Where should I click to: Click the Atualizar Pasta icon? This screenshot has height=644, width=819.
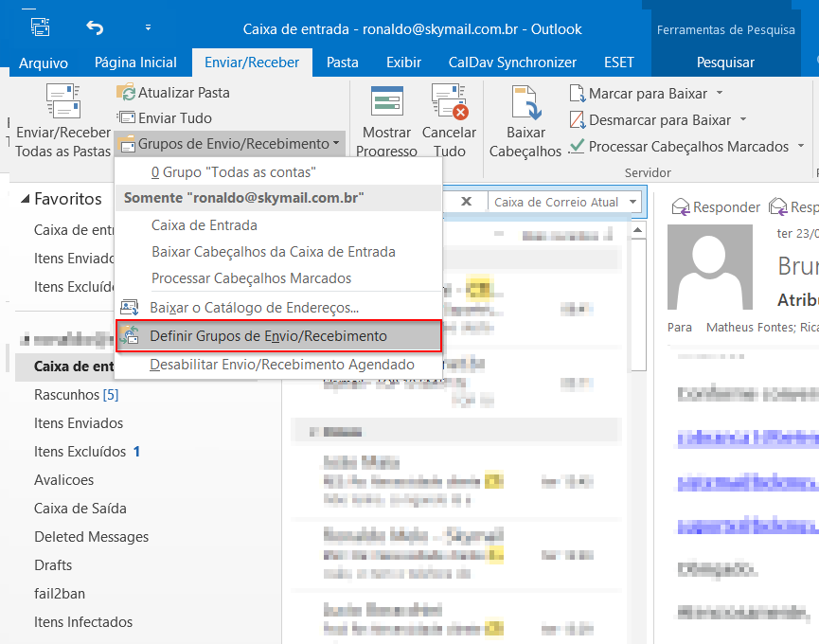pos(126,93)
